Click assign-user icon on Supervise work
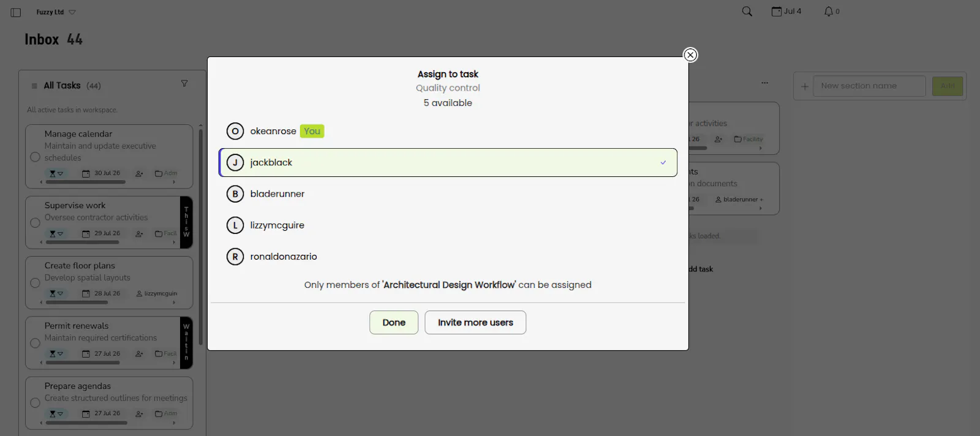 pos(139,234)
